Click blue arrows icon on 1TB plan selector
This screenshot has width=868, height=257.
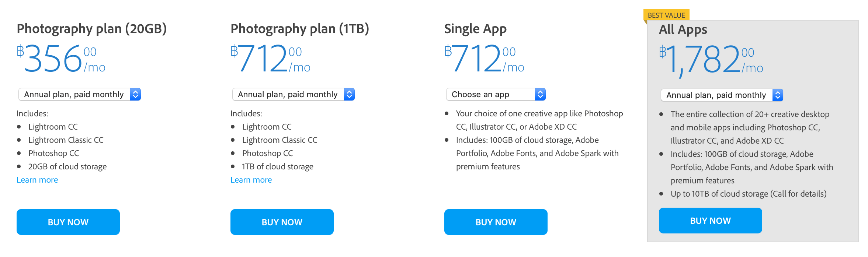349,94
